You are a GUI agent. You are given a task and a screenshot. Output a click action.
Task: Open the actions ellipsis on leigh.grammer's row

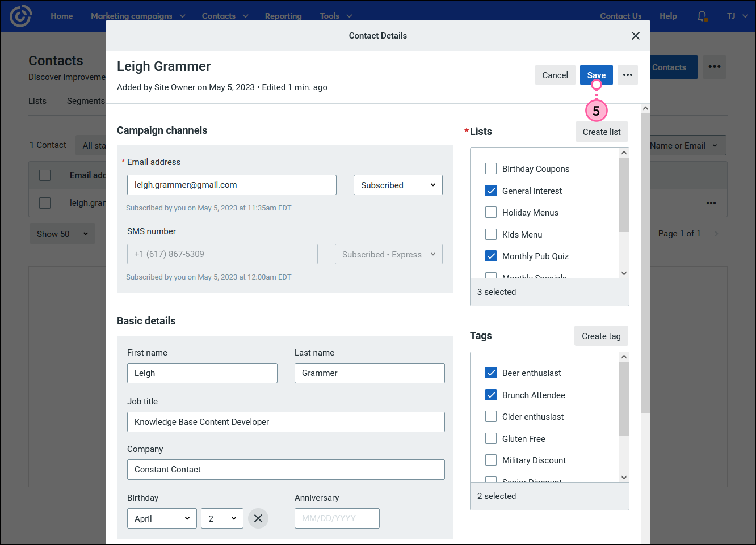[711, 202]
